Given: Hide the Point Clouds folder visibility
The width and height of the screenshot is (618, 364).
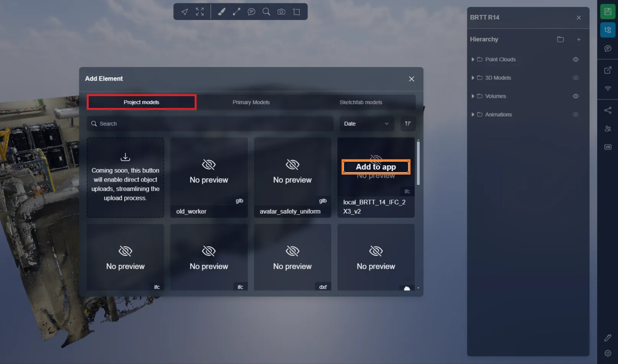Looking at the screenshot, I should pos(575,59).
